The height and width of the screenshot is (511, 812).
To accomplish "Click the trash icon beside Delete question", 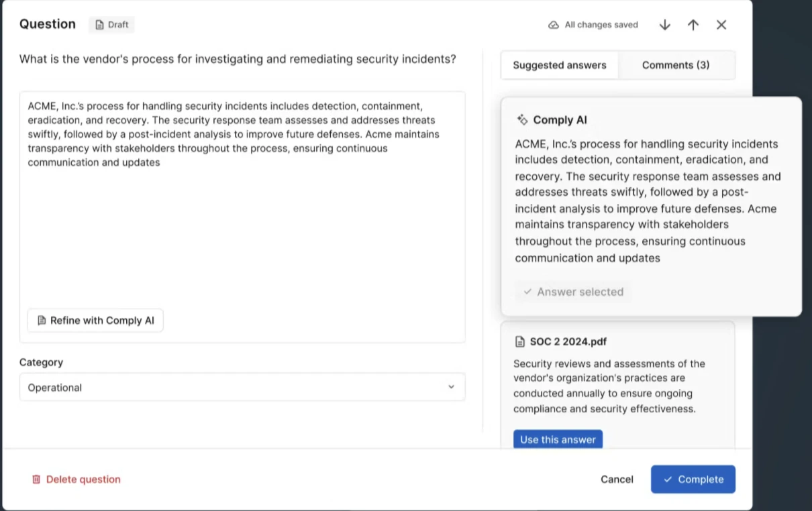I will [36, 479].
